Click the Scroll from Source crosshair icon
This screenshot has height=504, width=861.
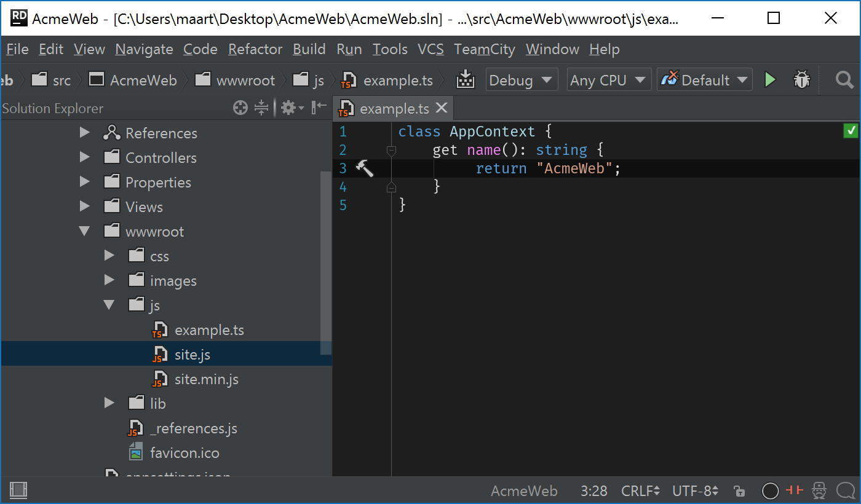click(x=240, y=108)
